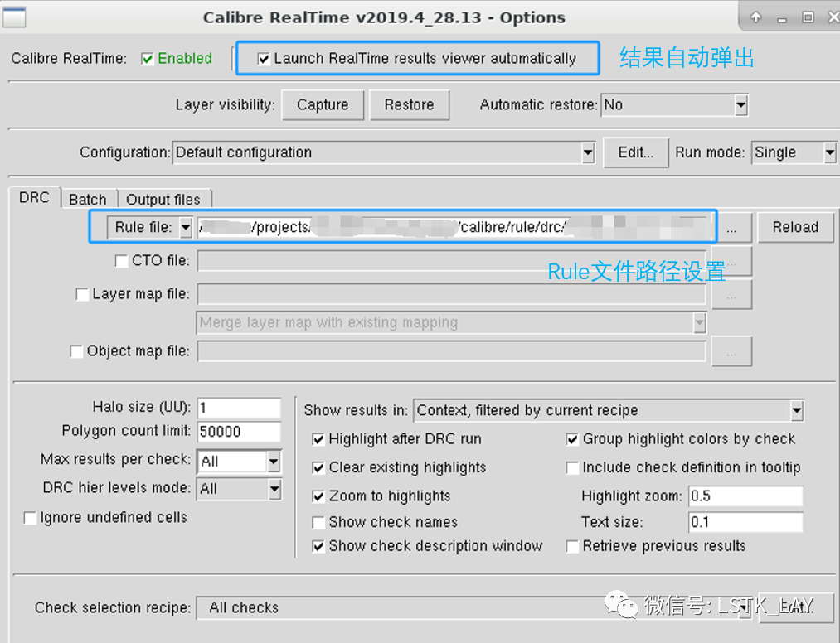The height and width of the screenshot is (643, 840).
Task: Browse for CTO file with ... button
Action: click(731, 261)
